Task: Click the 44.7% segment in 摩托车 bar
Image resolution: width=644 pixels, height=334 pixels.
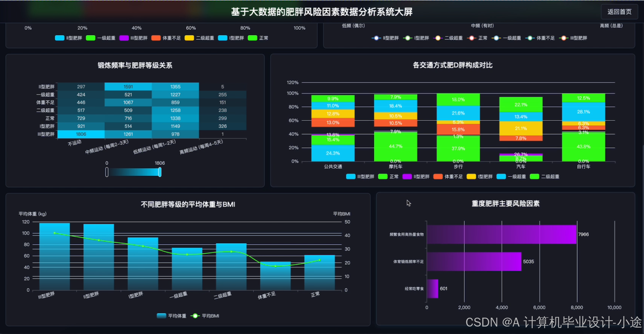Action: [396, 146]
